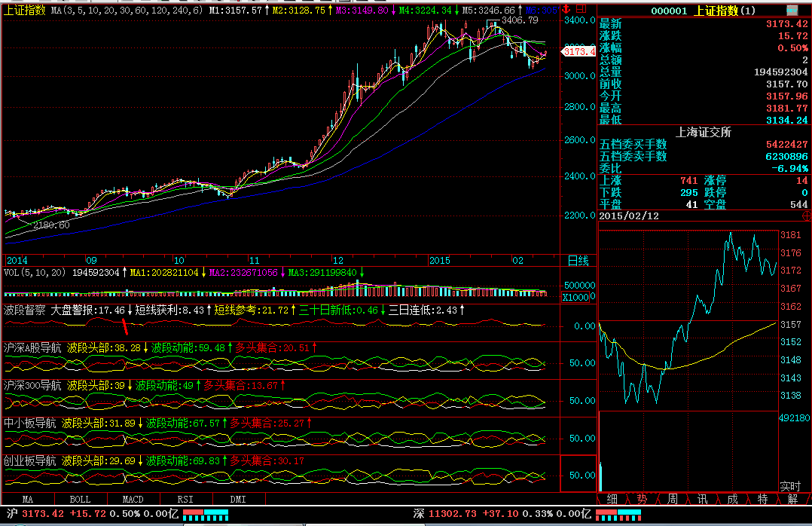Click the 'new' badge icon in quote header
812x526 pixels.
pos(792,10)
